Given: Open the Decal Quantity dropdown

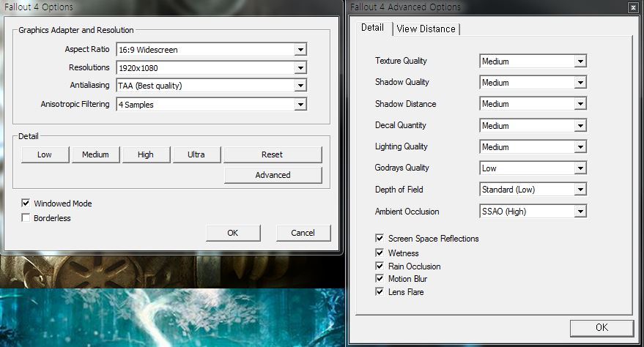Looking at the screenshot, I should click(x=533, y=125).
